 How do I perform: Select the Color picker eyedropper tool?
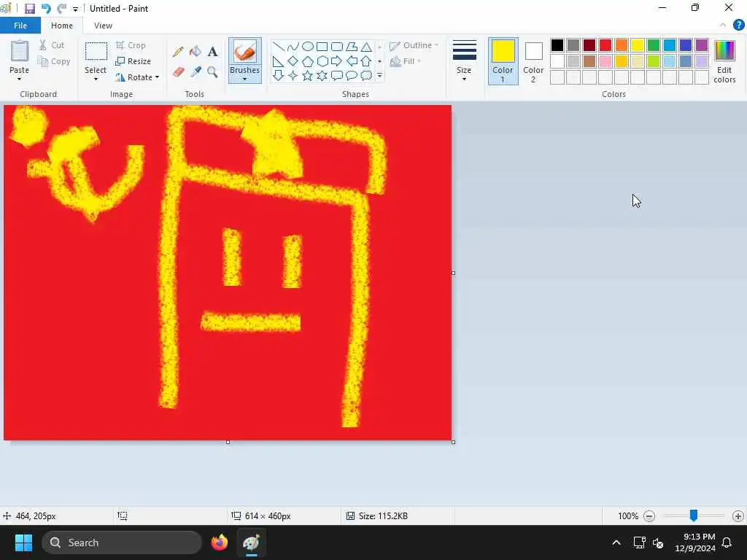click(196, 72)
